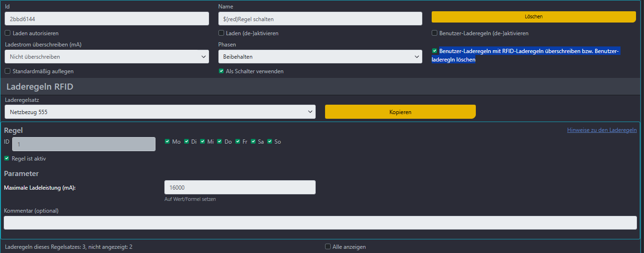Uncheck Als Schalter verwenden
Viewport: 644px width, 253px height.
pyautogui.click(x=221, y=71)
